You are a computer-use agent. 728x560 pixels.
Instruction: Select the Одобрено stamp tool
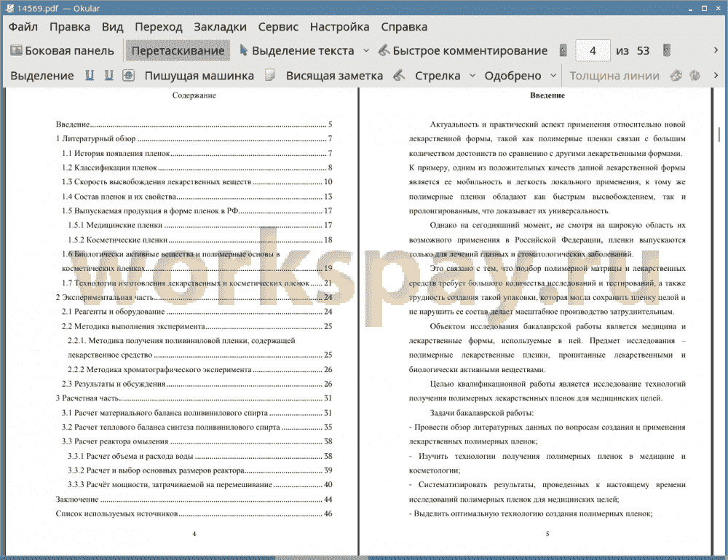click(513, 76)
